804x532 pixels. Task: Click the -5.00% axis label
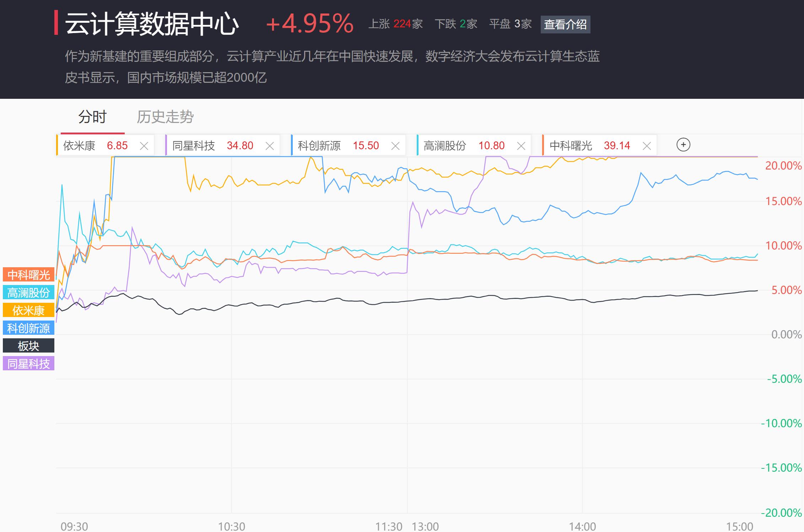pos(784,379)
